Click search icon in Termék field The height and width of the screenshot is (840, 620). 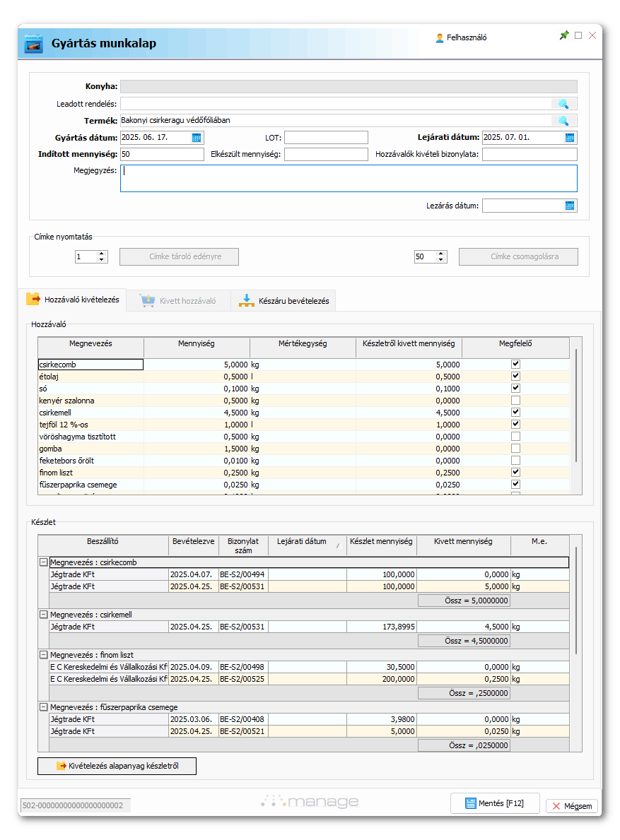pyautogui.click(x=563, y=121)
